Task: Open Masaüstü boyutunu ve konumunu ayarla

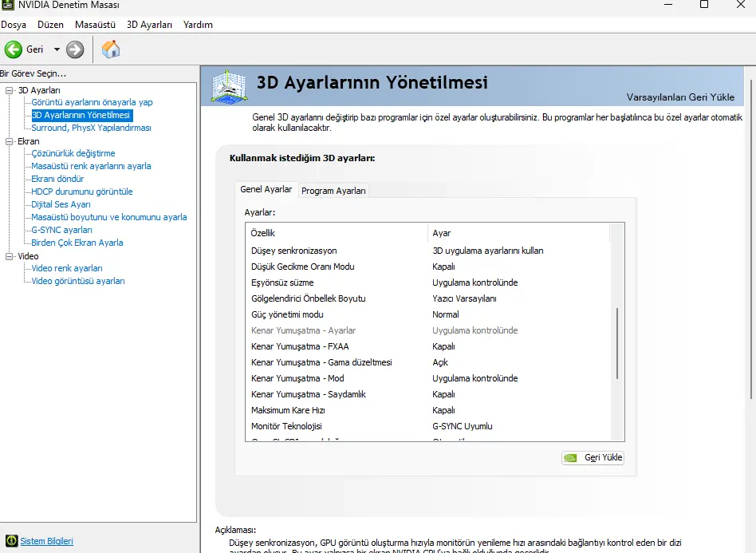Action: [x=109, y=217]
